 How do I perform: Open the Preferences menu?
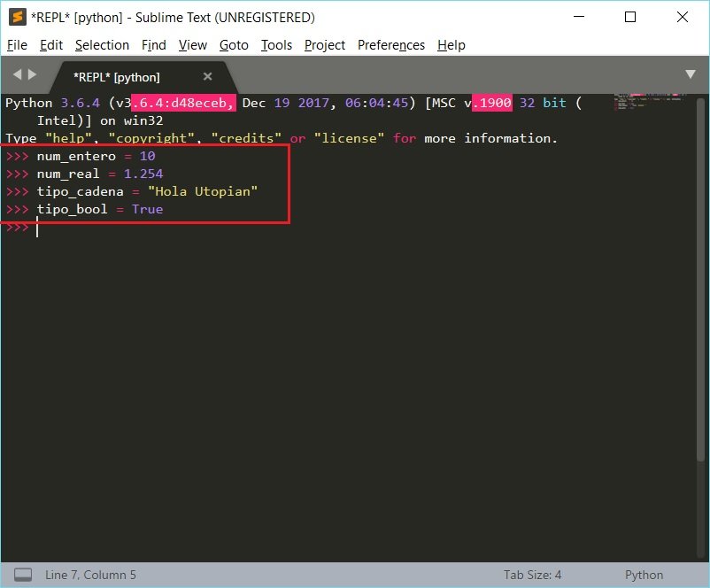pyautogui.click(x=390, y=45)
